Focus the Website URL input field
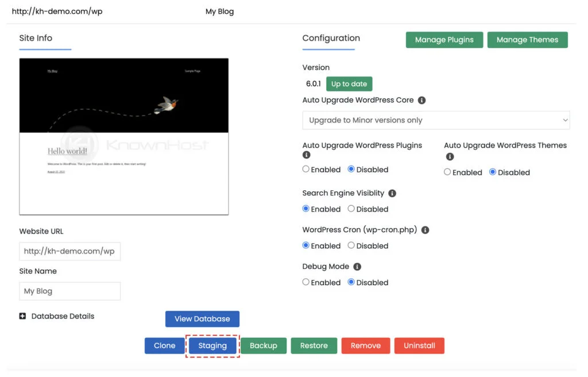Image resolution: width=588 pixels, height=377 pixels. point(69,251)
